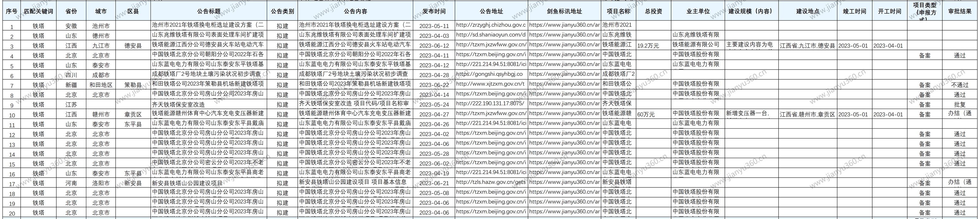Click the publish date 2023-05-24

point(434,105)
